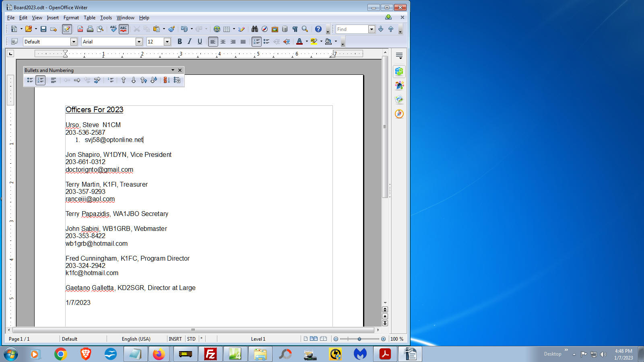This screenshot has height=362, width=644.
Task: Open the sidebar Properties panel
Action: pyautogui.click(x=399, y=72)
